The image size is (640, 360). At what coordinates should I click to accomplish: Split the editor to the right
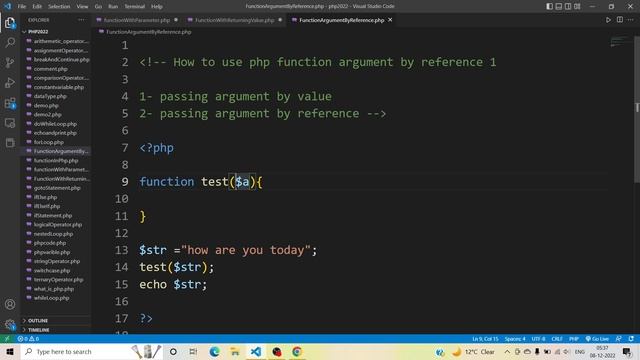click(620, 20)
